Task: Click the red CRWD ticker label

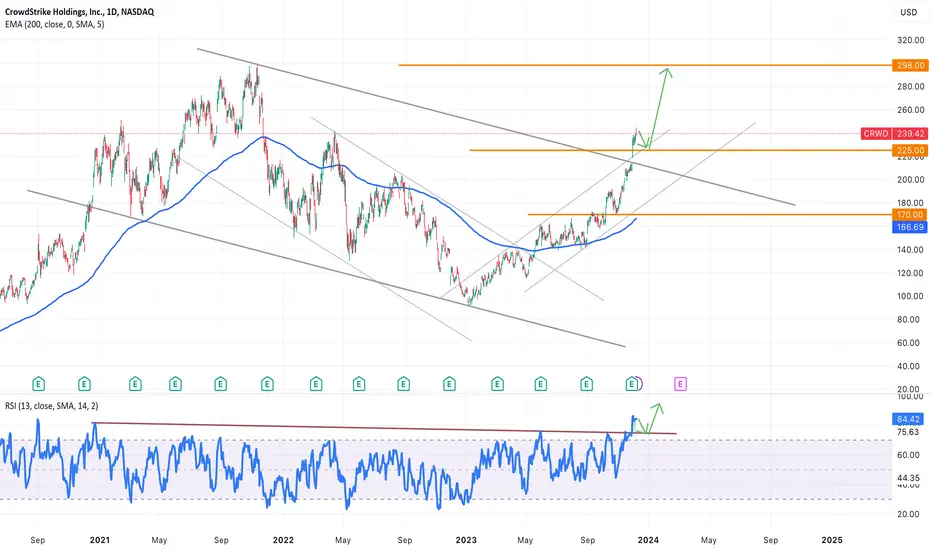Action: 876,134
